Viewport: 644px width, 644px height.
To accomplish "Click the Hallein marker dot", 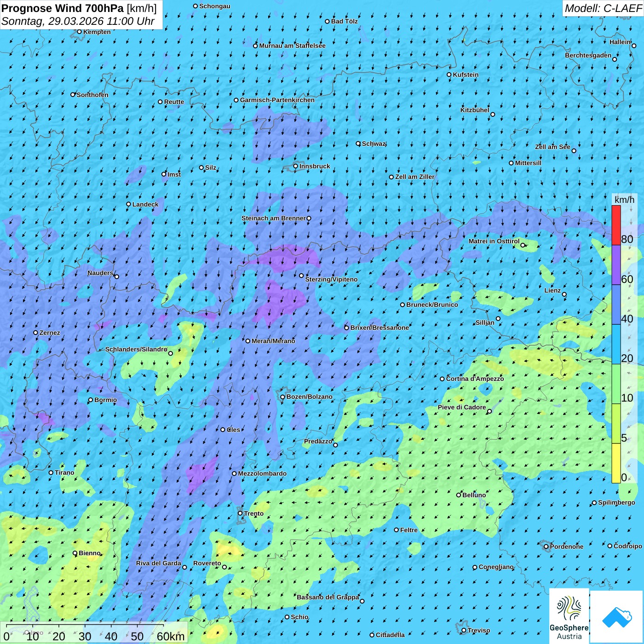I will point(634,46).
